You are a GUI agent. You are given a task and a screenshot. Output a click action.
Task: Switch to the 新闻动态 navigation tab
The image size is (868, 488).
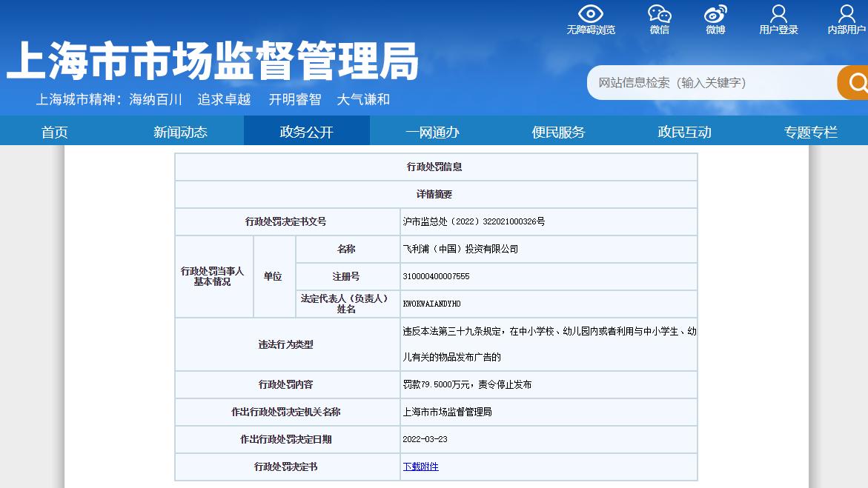[x=180, y=131]
